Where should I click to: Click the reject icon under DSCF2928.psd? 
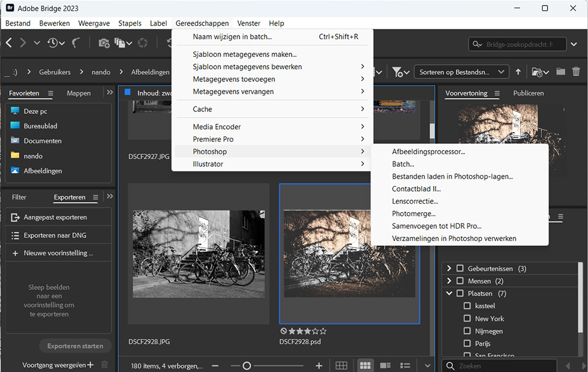(x=284, y=331)
